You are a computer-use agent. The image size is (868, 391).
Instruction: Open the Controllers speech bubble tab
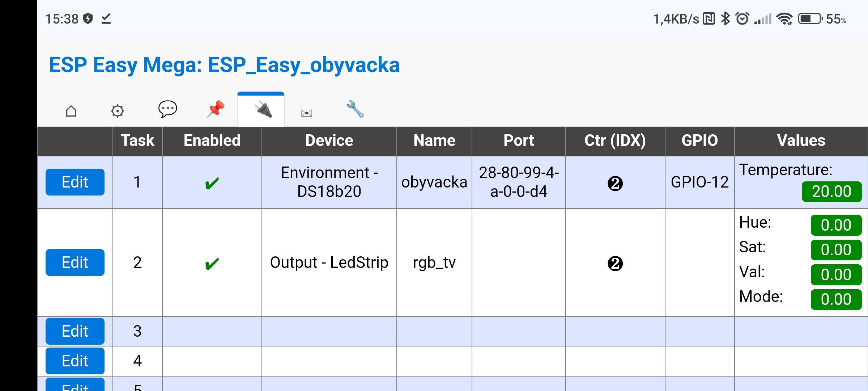click(x=167, y=109)
